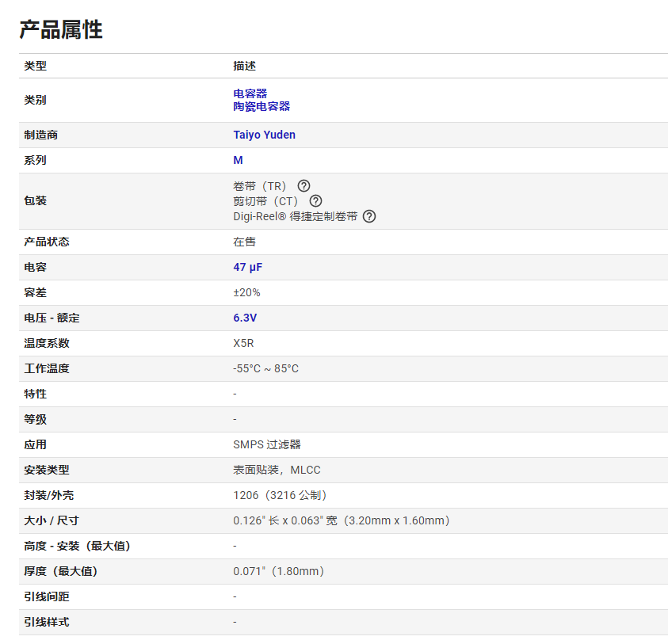
Task: Open the 电容器 category link
Action: pos(250,93)
